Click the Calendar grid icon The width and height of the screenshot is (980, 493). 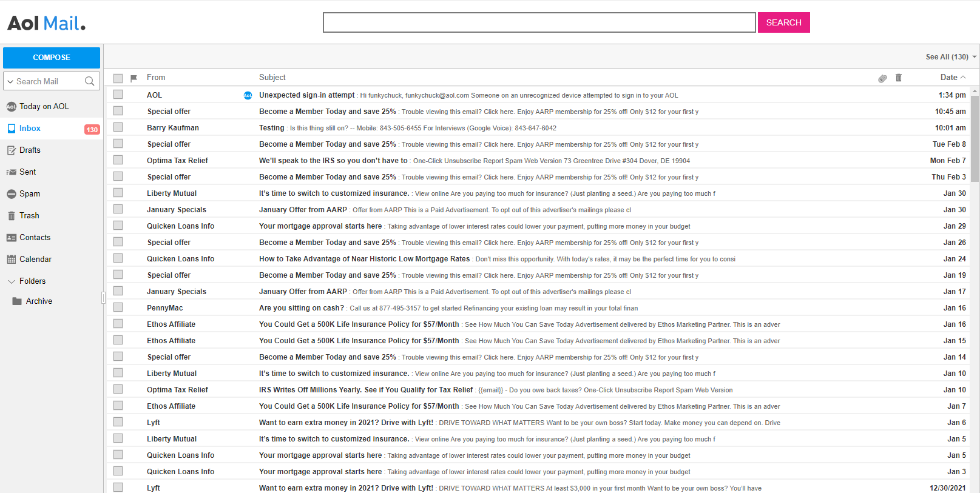coord(12,260)
